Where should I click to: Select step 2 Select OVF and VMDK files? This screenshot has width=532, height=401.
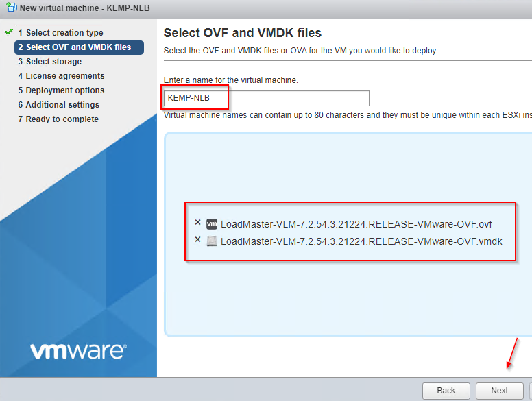click(79, 47)
